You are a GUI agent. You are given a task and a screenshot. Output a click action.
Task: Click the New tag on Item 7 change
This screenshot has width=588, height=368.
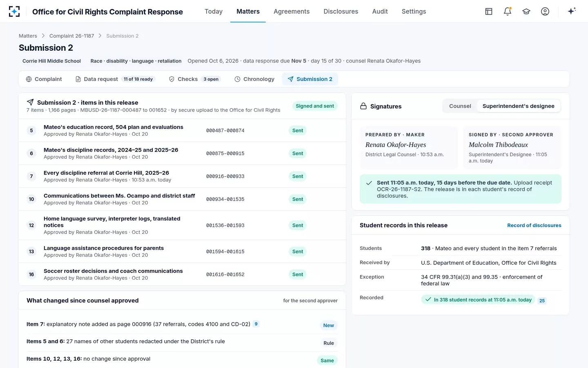point(329,325)
